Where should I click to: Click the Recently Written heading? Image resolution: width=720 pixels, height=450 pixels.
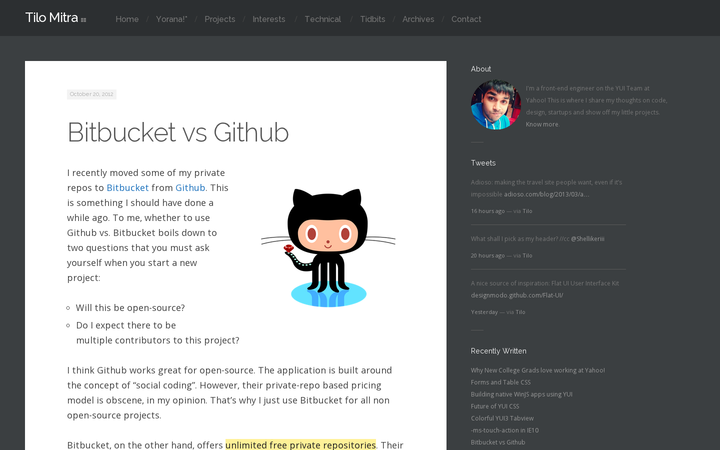click(498, 351)
